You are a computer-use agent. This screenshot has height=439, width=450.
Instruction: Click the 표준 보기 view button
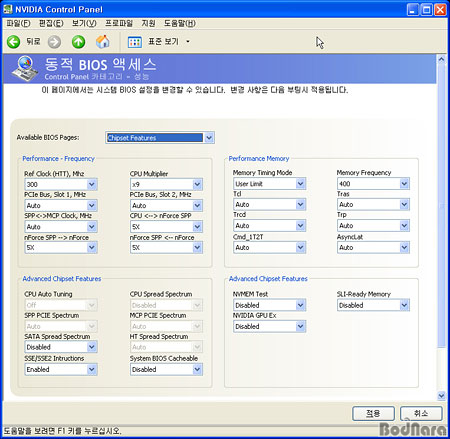point(163,42)
